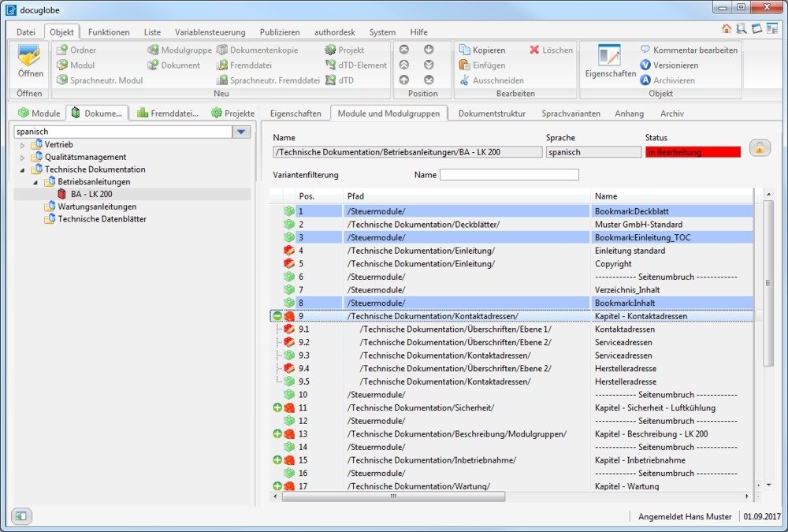Open the Wartungsanleitungen folder

(96, 206)
